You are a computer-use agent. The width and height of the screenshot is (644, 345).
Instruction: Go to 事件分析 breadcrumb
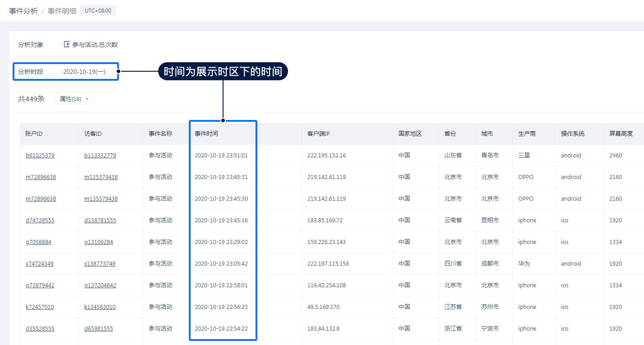pyautogui.click(x=23, y=11)
